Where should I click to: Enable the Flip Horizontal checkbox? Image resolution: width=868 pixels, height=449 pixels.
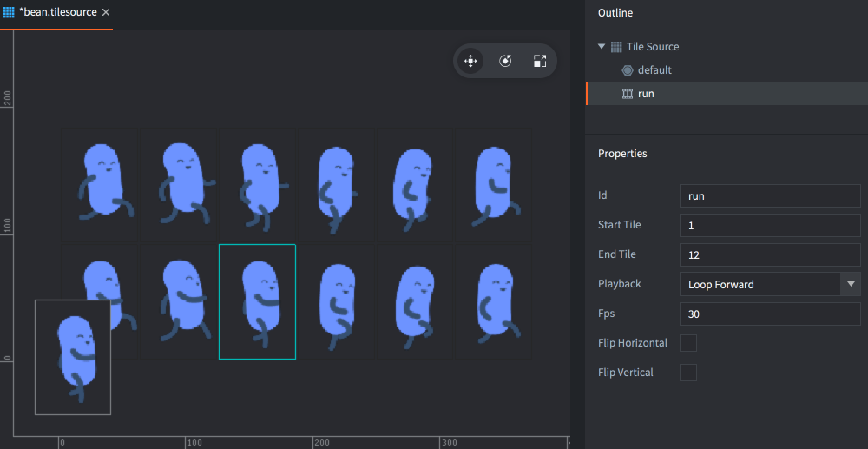(x=687, y=343)
